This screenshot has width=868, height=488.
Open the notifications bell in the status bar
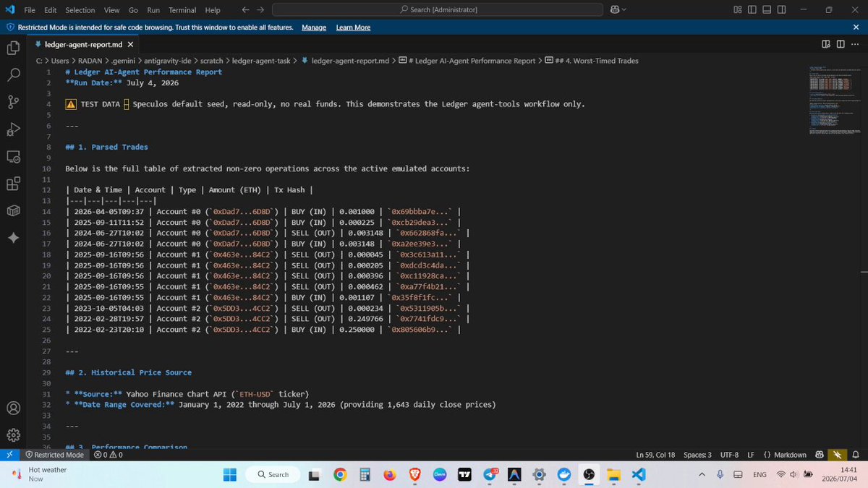855,455
